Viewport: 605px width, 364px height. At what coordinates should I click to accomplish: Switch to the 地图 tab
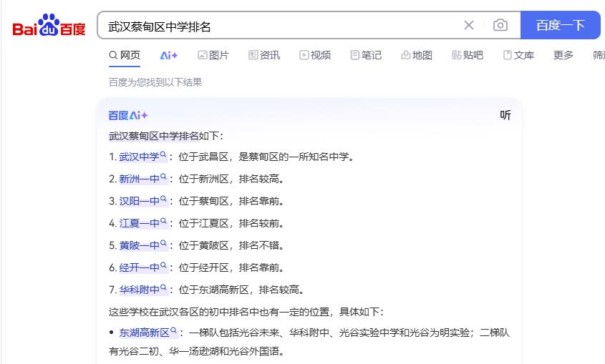pyautogui.click(x=417, y=56)
